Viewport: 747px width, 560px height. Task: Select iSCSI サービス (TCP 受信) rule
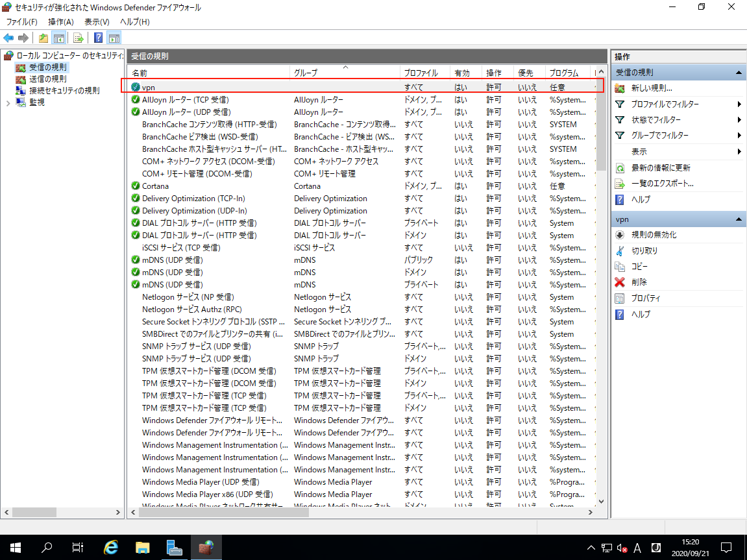coord(362,248)
